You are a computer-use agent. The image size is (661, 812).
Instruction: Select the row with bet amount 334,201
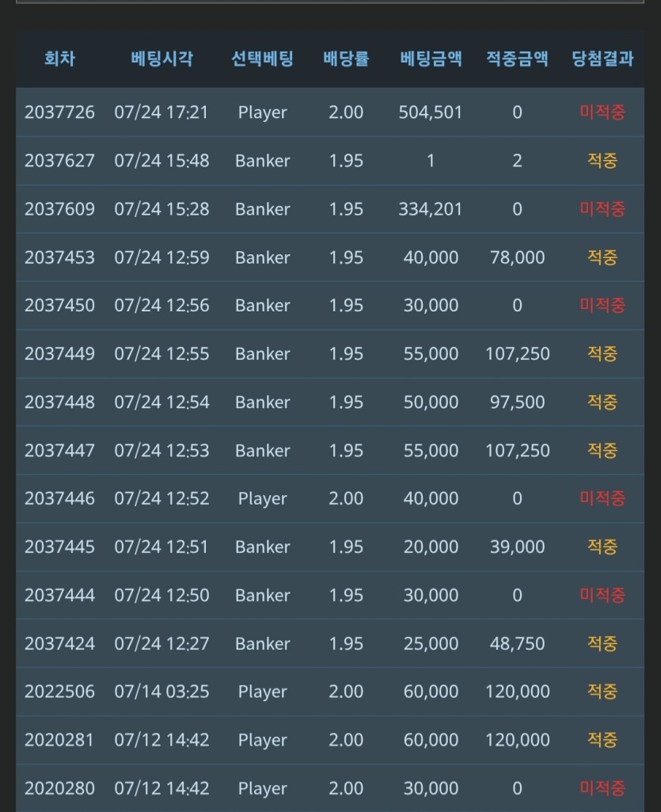(330, 209)
